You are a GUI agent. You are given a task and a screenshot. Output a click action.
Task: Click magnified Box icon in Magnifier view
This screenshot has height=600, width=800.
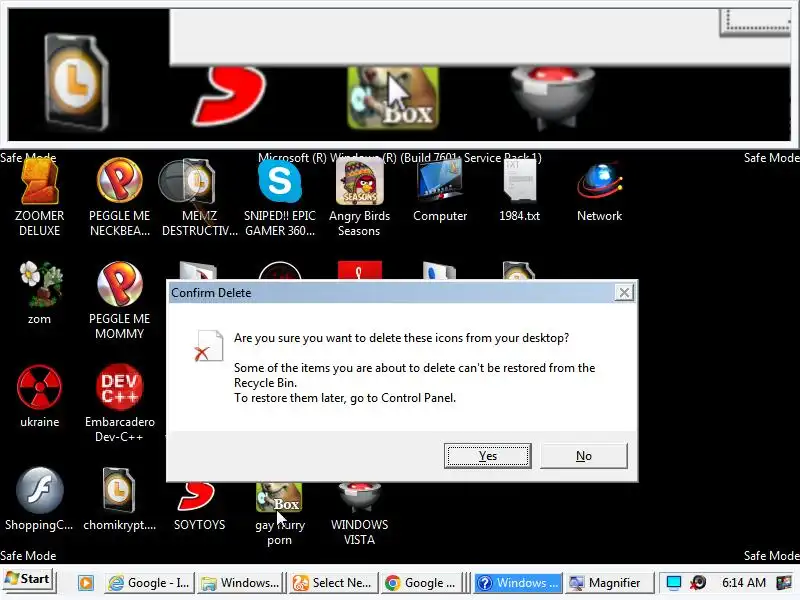[x=393, y=97]
